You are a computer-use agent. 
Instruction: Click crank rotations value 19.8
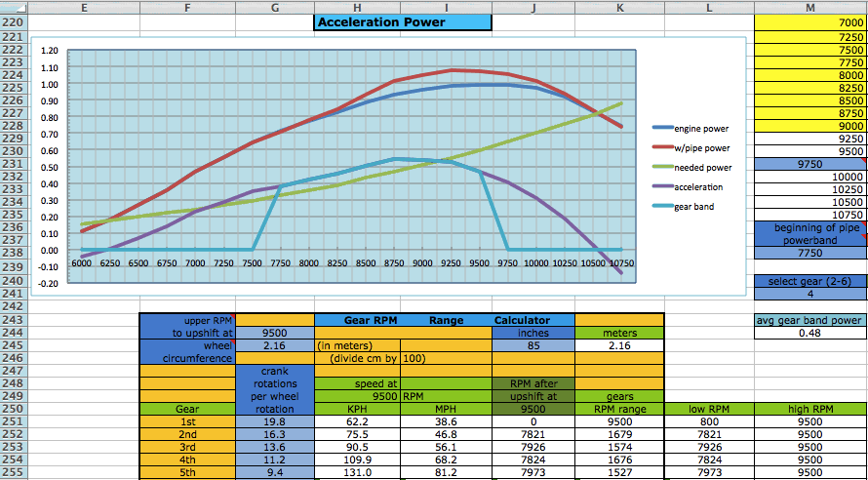[275, 421]
